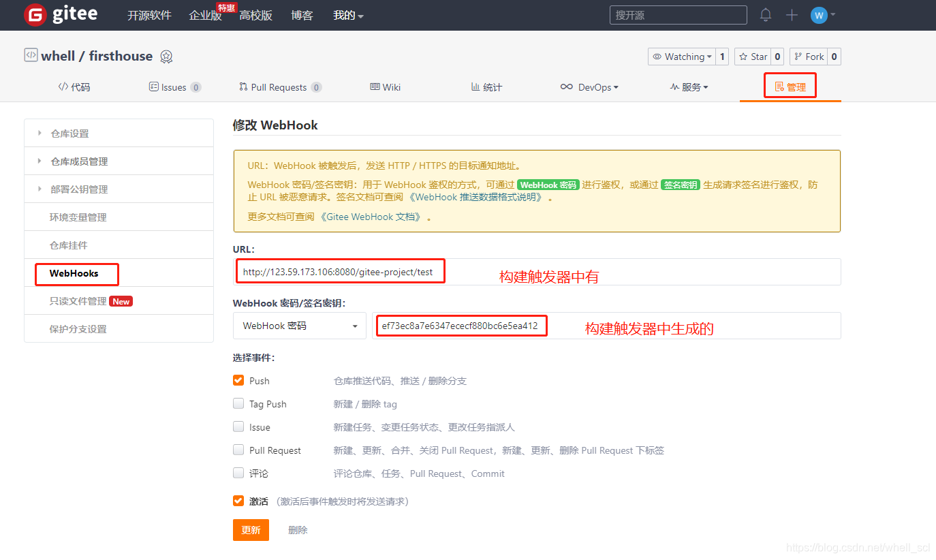Click the Star button
Image resolution: width=936 pixels, height=560 pixels.
(753, 57)
